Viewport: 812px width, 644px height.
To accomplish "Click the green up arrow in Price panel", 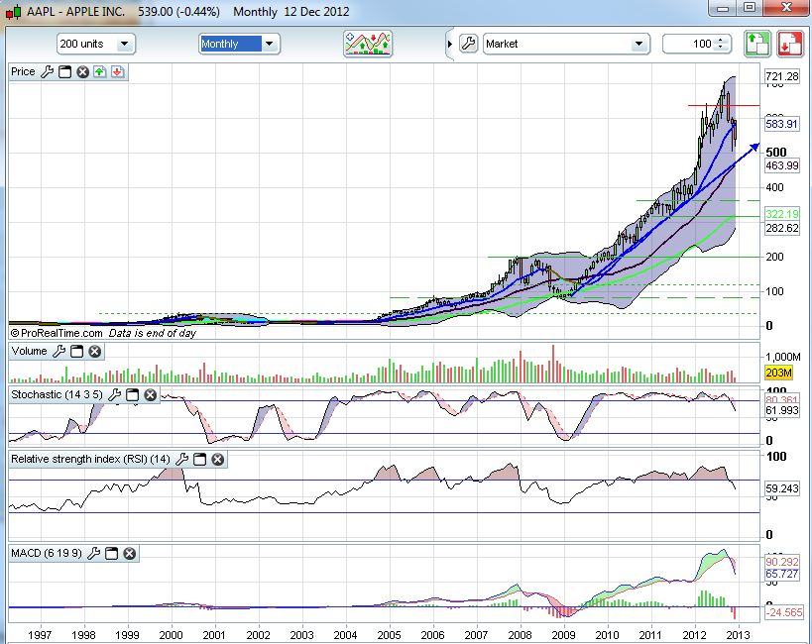I will (x=99, y=72).
